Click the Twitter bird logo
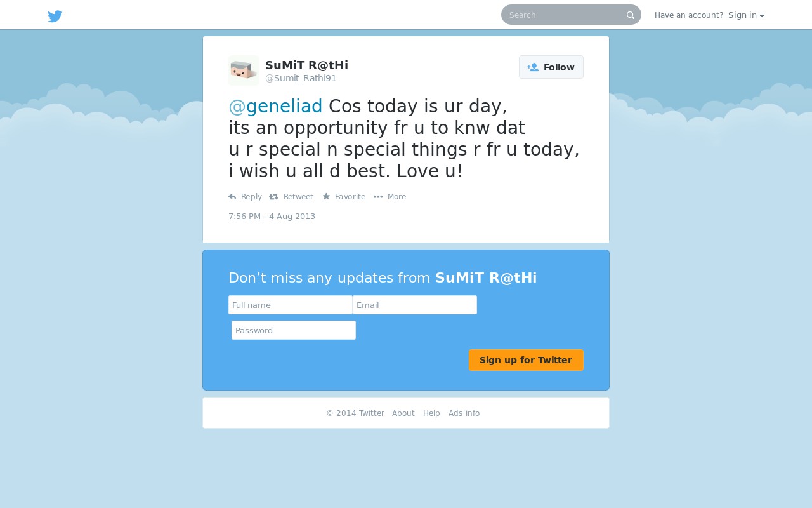The image size is (812, 508). click(55, 16)
